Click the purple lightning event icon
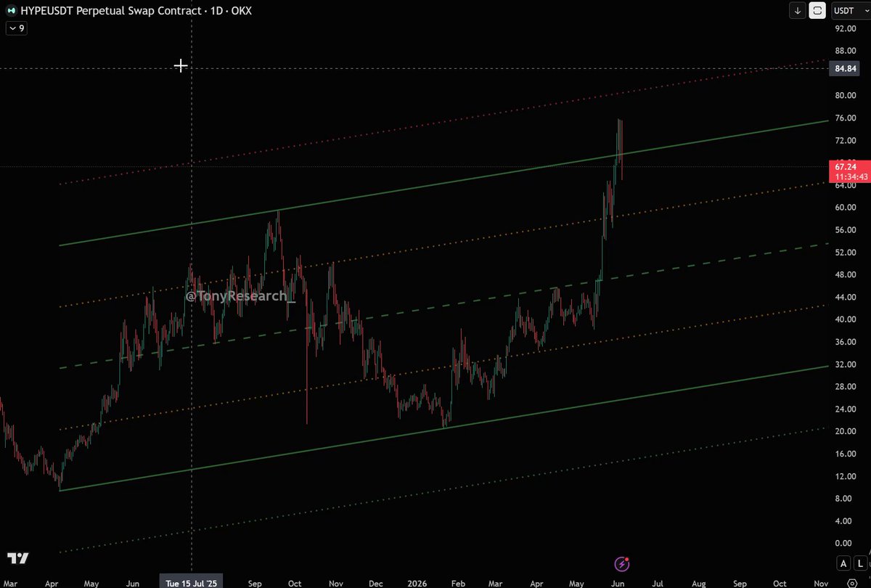Image resolution: width=871 pixels, height=588 pixels. pos(622,563)
